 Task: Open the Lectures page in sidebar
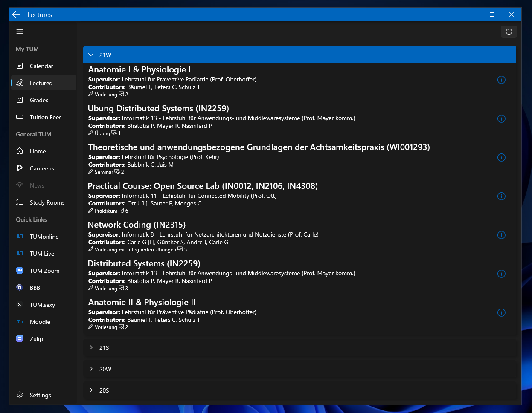coord(44,83)
